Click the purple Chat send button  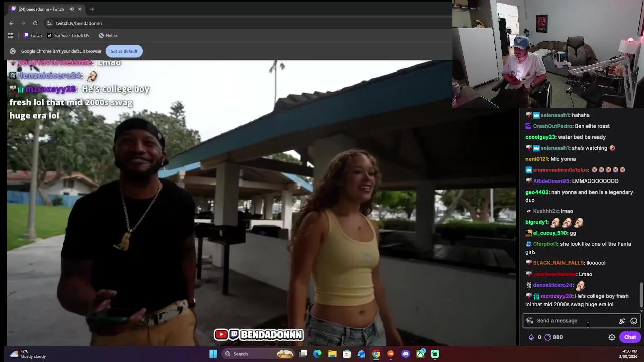tap(630, 337)
